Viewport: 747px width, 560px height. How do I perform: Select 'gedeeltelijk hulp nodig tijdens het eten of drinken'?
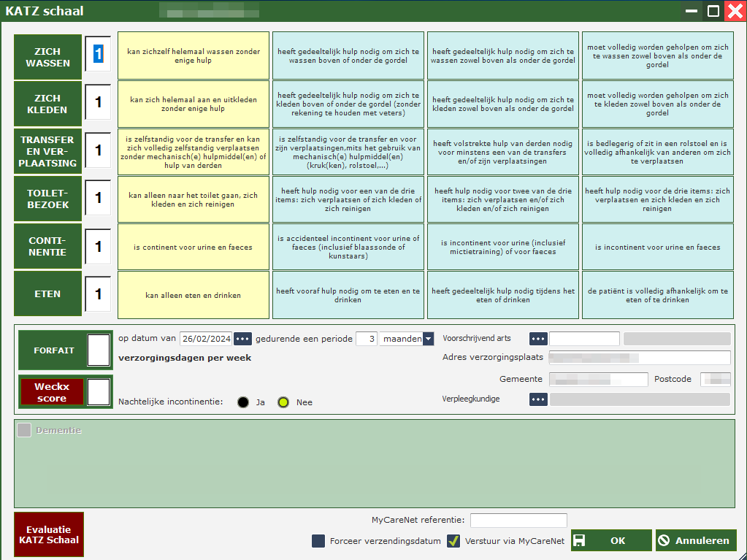(503, 295)
